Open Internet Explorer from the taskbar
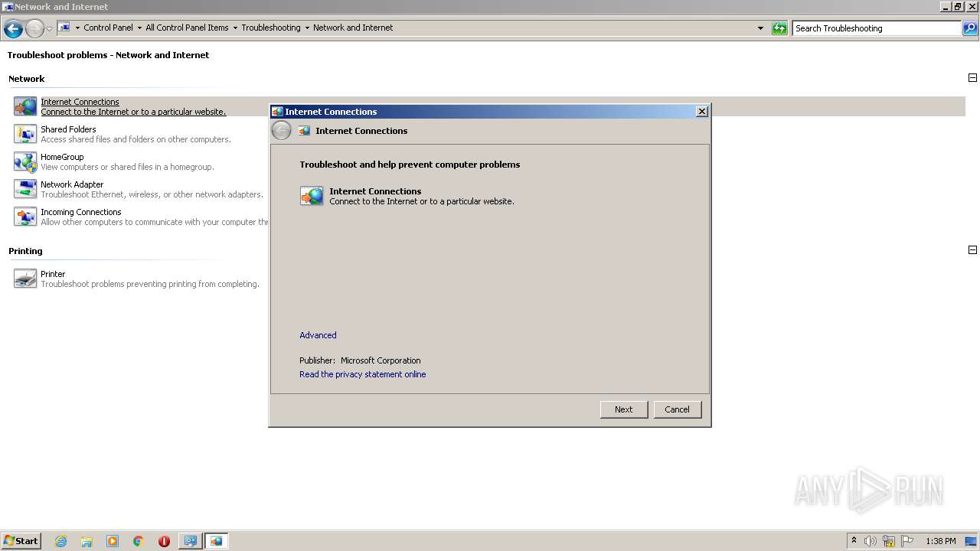This screenshot has width=980, height=551. point(60,541)
